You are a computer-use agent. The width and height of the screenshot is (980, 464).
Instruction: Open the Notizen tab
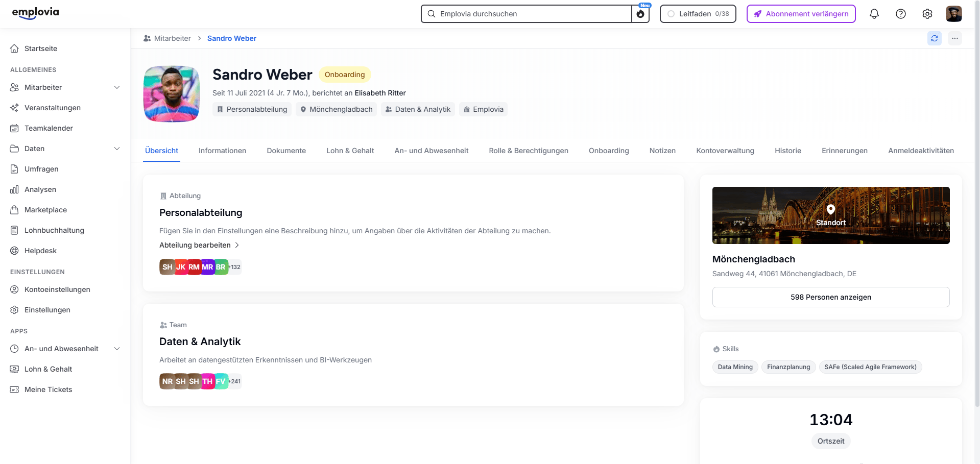[x=662, y=151]
